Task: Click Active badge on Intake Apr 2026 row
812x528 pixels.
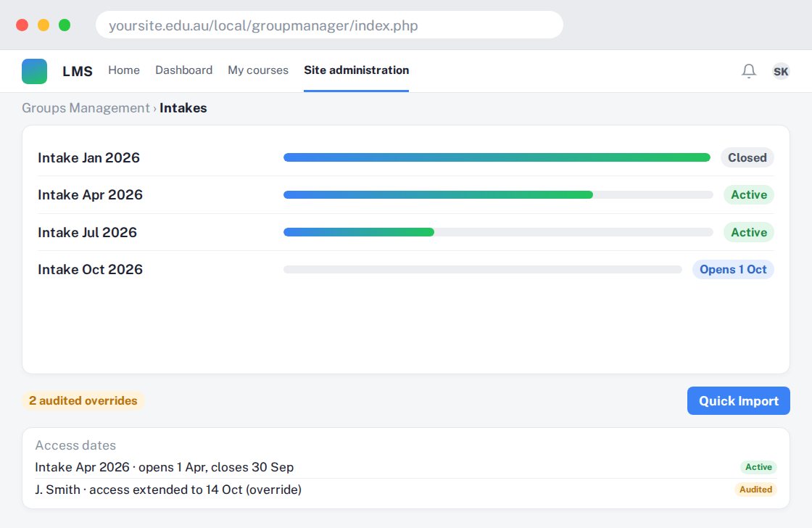Action: click(x=749, y=195)
